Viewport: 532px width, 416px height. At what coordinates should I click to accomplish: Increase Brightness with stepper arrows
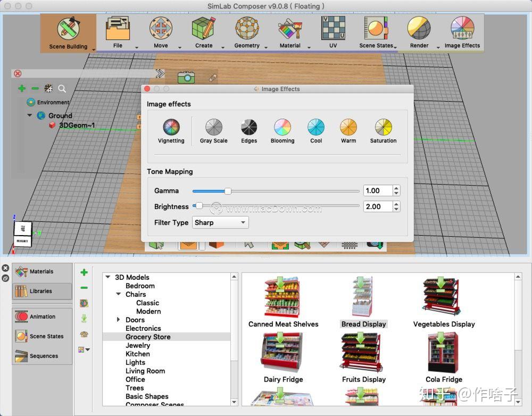coord(396,204)
